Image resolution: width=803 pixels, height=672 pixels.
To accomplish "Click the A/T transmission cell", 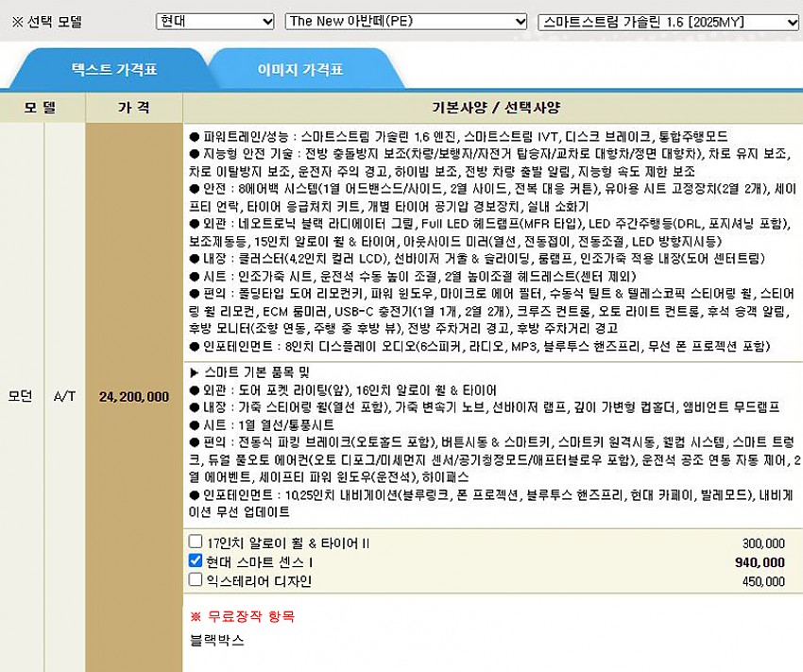I will point(64,397).
